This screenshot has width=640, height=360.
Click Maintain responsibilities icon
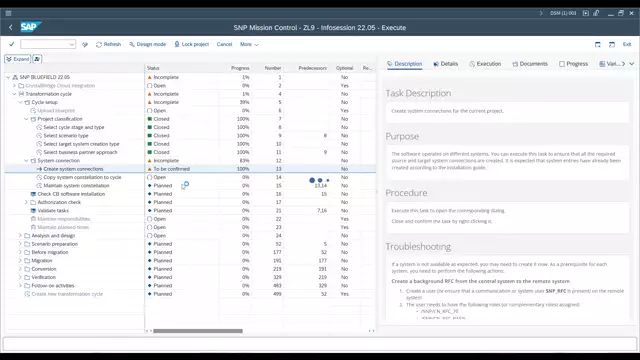point(33,219)
